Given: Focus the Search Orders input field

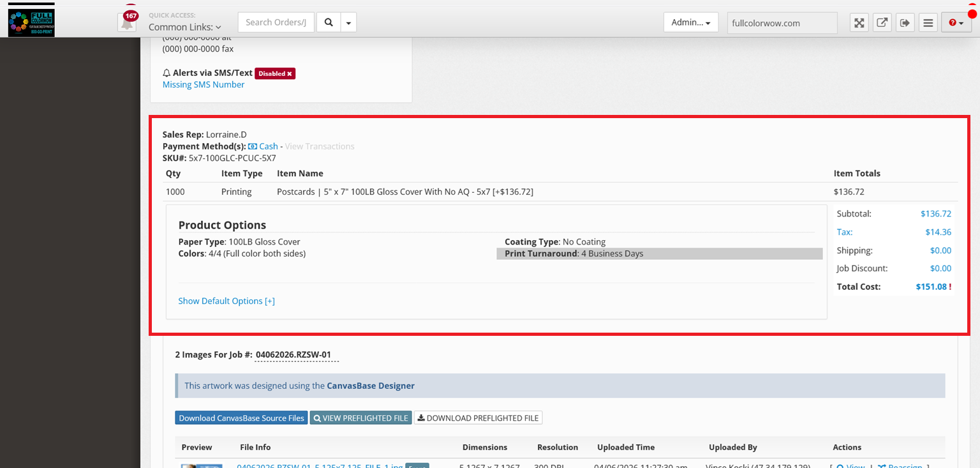Looking at the screenshot, I should point(276,22).
